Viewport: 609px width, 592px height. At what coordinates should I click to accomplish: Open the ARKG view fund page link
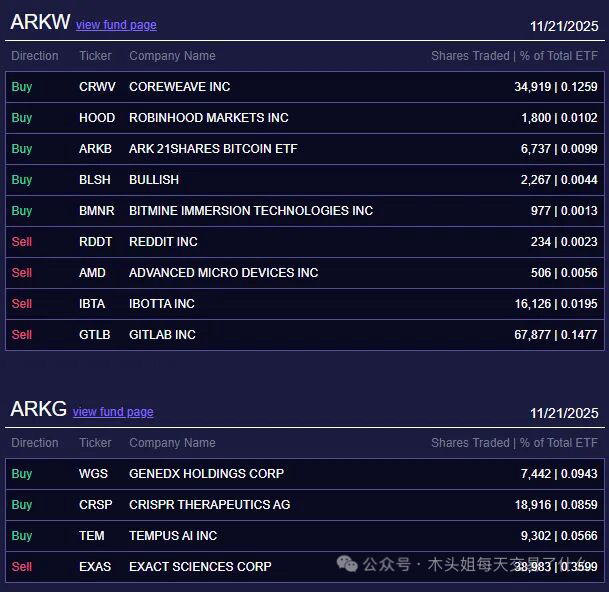pos(113,412)
